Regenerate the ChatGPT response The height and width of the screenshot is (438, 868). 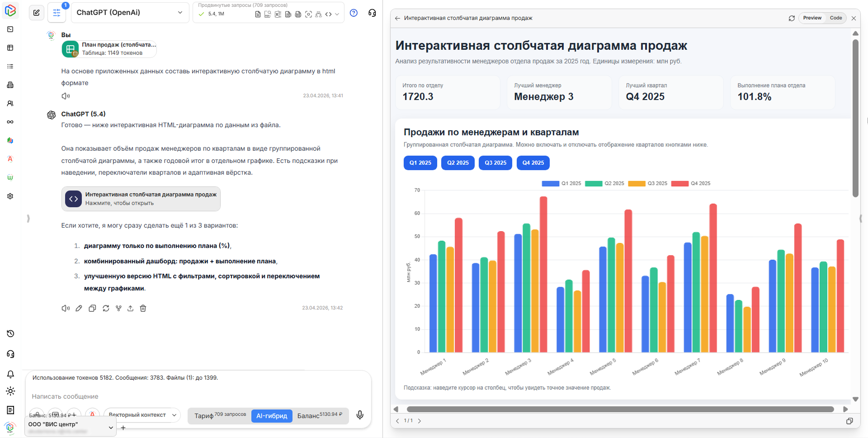(106, 308)
